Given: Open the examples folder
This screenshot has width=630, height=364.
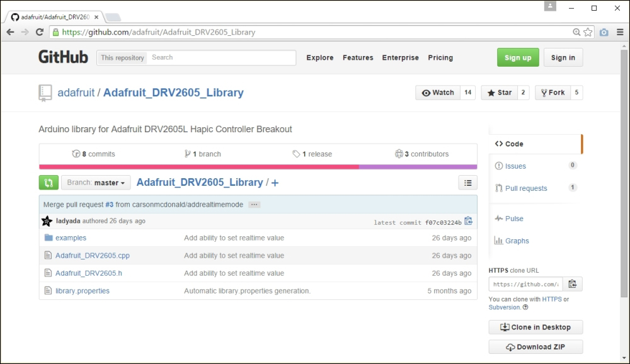Looking at the screenshot, I should [71, 238].
